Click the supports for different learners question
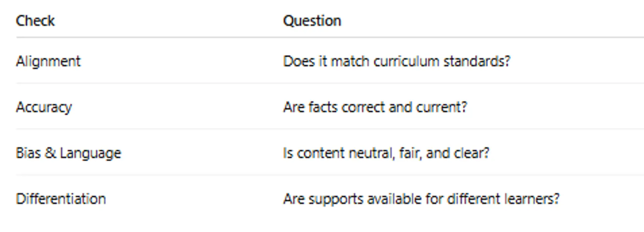Screen dimensions: 644x232 [x=421, y=199]
